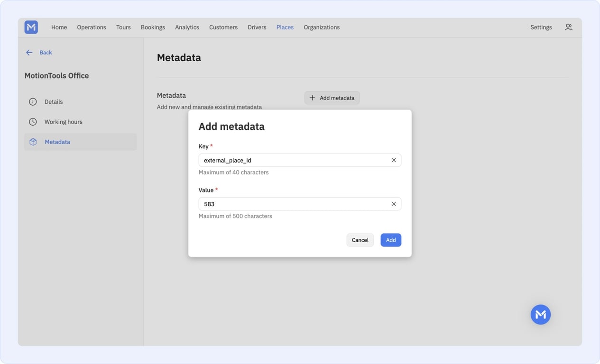Viewport: 600px width, 364px height.
Task: Click the back arrow icon
Action: click(x=29, y=53)
